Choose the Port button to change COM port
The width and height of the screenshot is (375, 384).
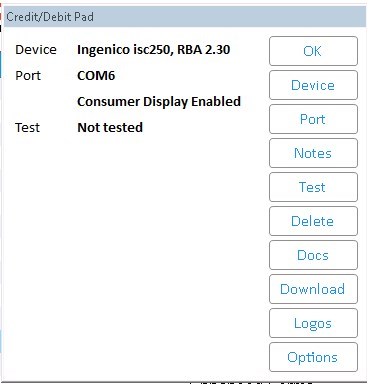(x=313, y=119)
